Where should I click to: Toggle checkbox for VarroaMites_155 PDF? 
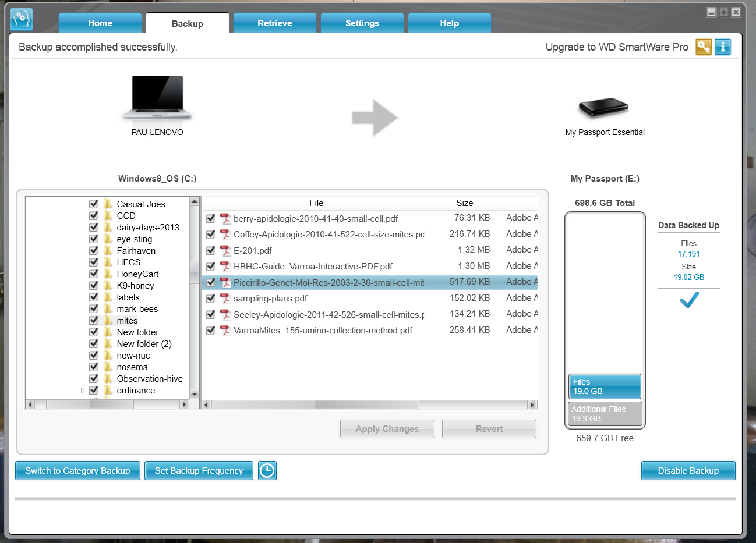[x=211, y=330]
